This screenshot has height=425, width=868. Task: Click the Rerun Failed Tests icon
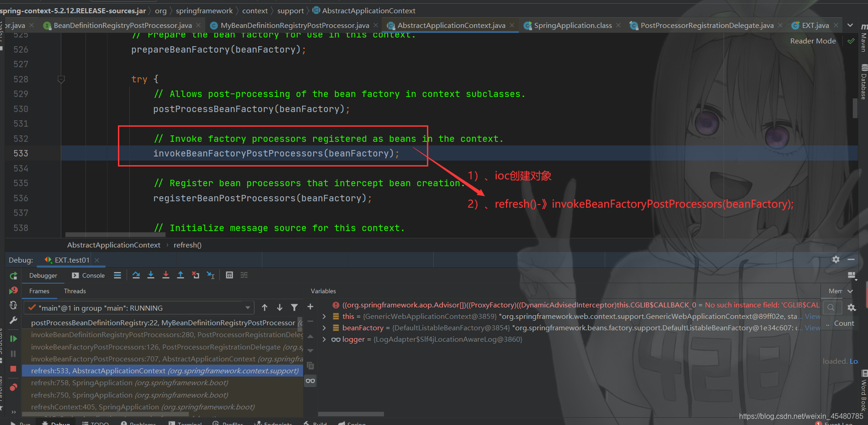[x=13, y=291]
